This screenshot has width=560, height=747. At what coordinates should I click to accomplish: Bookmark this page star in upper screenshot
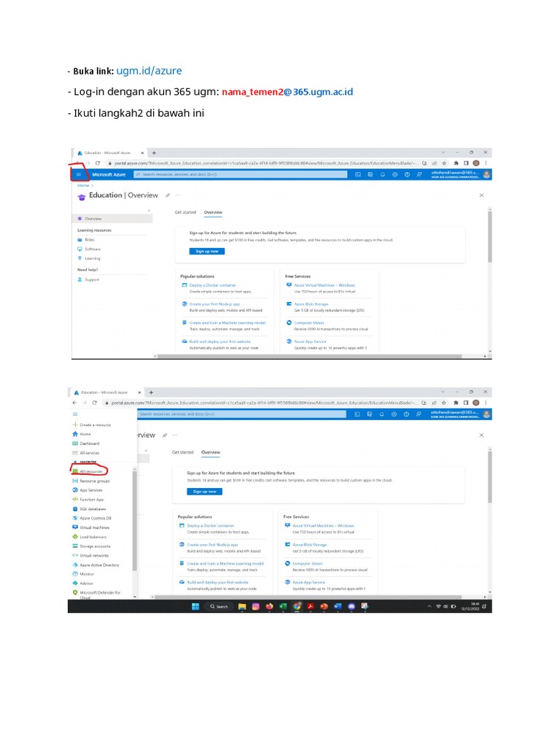click(x=444, y=163)
